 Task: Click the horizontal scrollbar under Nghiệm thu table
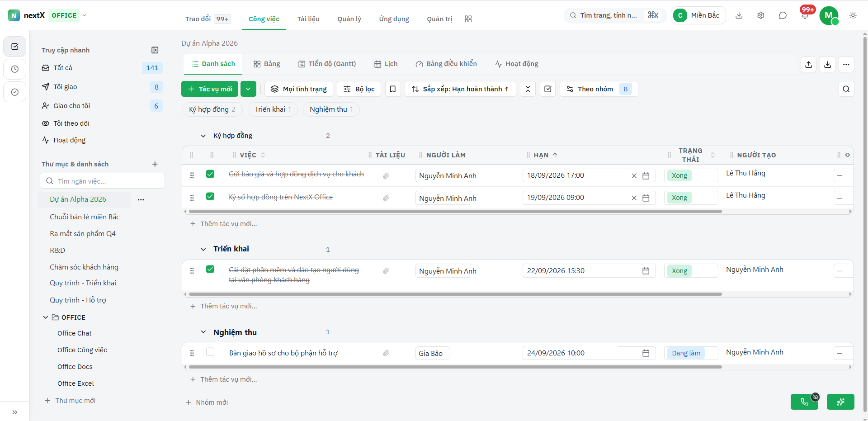pyautogui.click(x=455, y=367)
